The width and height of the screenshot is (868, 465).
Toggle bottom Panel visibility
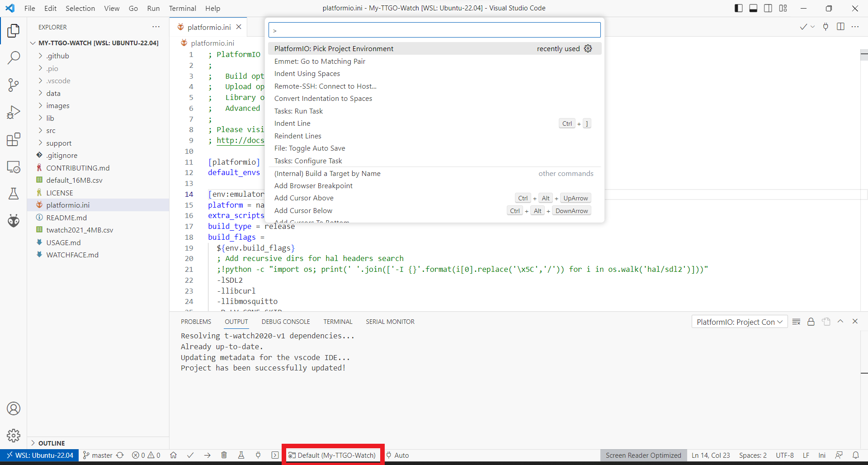pyautogui.click(x=753, y=8)
